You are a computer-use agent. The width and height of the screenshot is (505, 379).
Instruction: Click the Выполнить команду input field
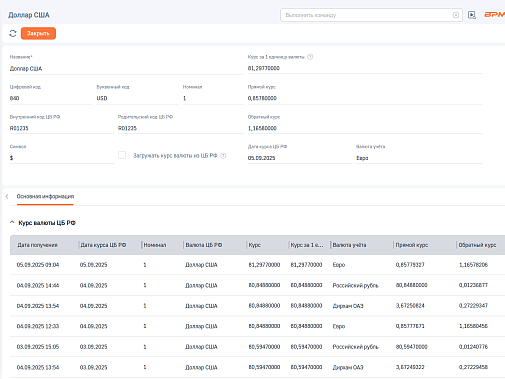tap(368, 15)
